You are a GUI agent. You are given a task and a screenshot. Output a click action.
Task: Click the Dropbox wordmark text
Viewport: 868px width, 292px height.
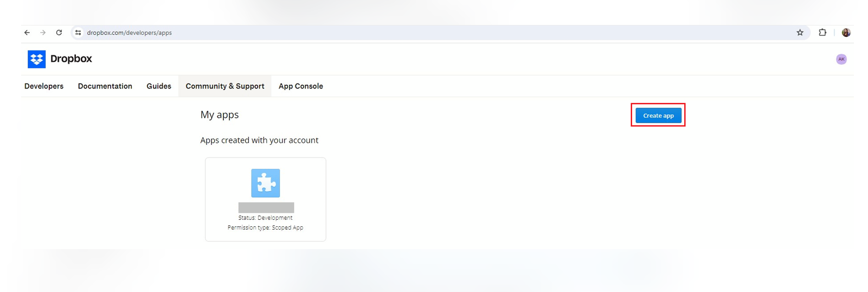(x=71, y=59)
